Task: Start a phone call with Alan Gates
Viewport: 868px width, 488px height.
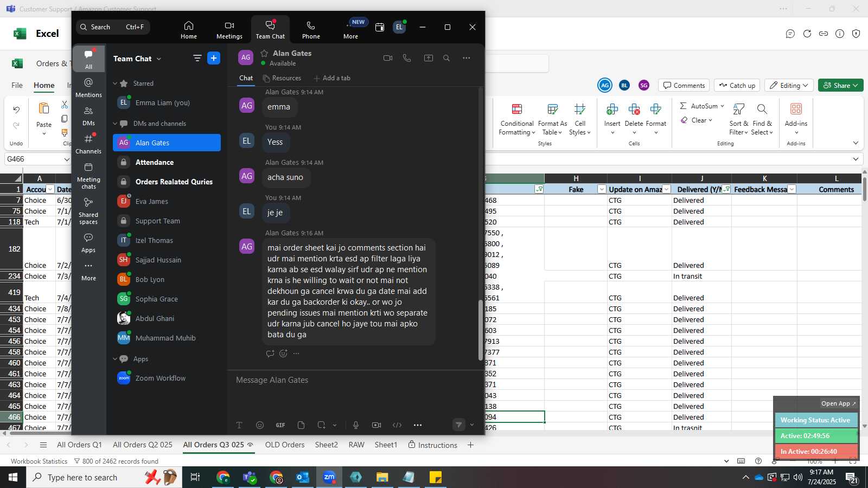Action: [407, 58]
